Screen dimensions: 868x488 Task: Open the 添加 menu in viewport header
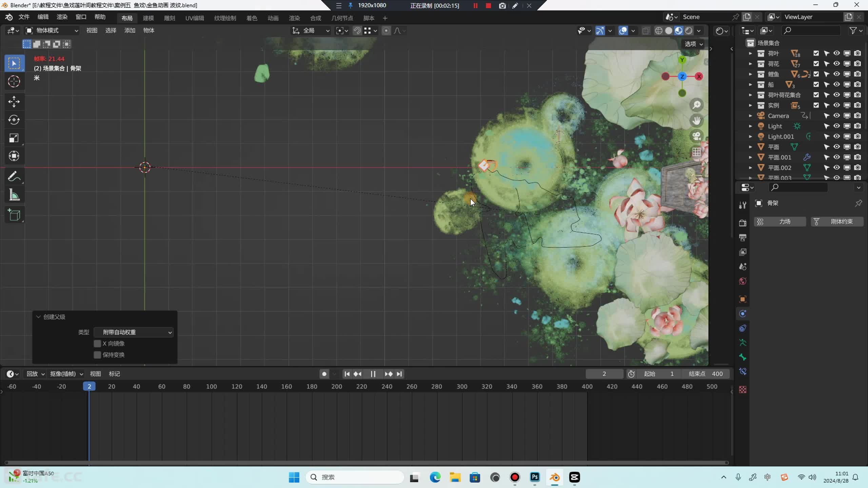point(130,31)
